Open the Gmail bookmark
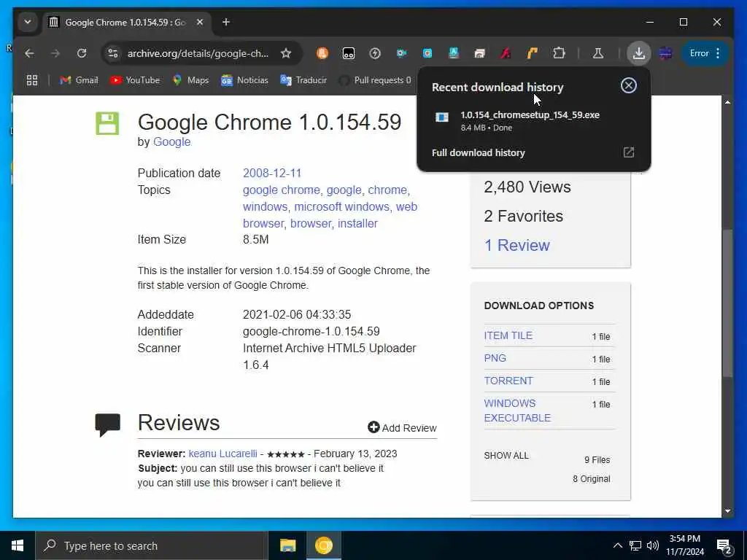The image size is (747, 560). 79,80
